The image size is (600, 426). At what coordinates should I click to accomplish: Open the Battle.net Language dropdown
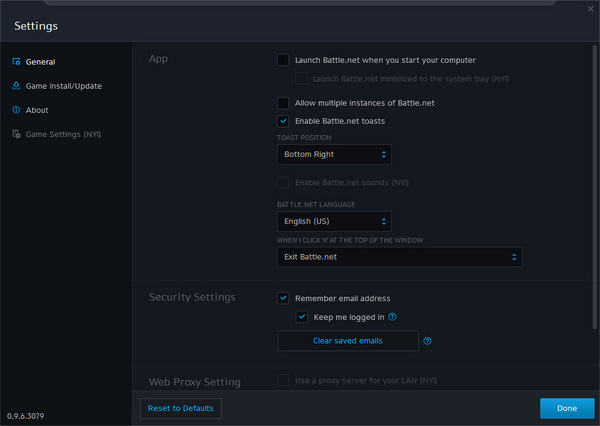click(x=334, y=221)
